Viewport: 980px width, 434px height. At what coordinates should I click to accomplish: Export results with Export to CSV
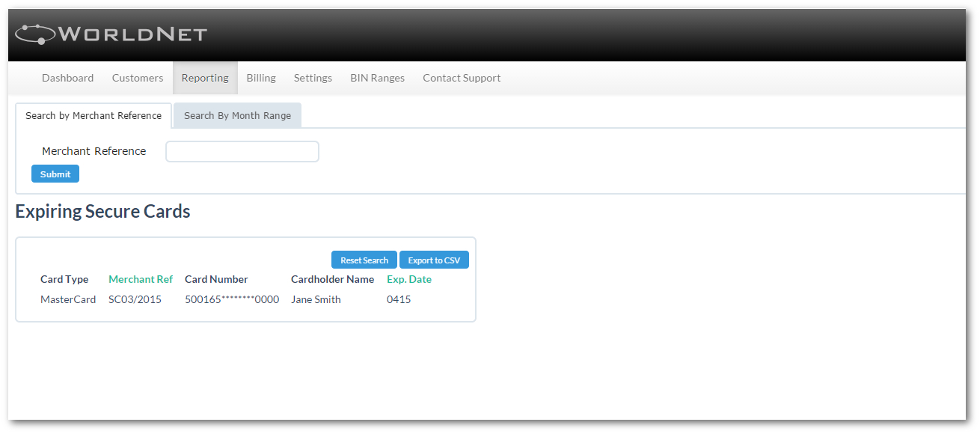(x=434, y=260)
